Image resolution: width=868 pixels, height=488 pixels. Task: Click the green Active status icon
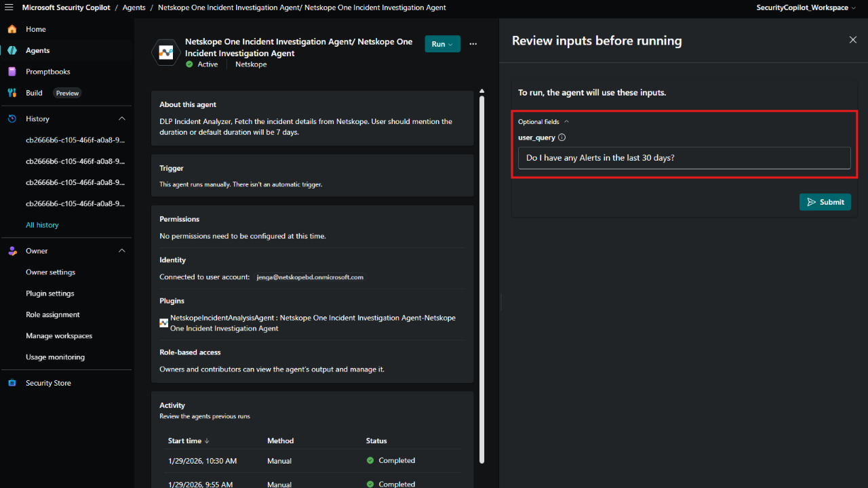[x=189, y=64]
